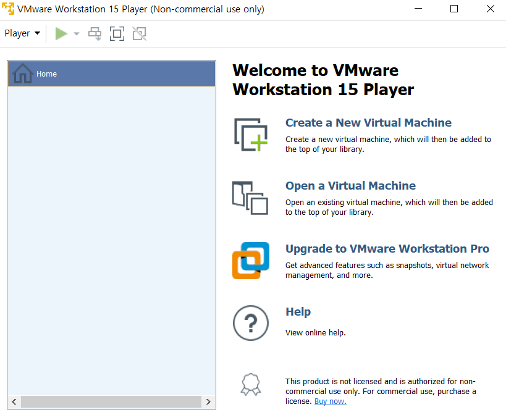This screenshot has width=506, height=420.
Task: Click Open a Virtual Machine link
Action: tap(350, 185)
